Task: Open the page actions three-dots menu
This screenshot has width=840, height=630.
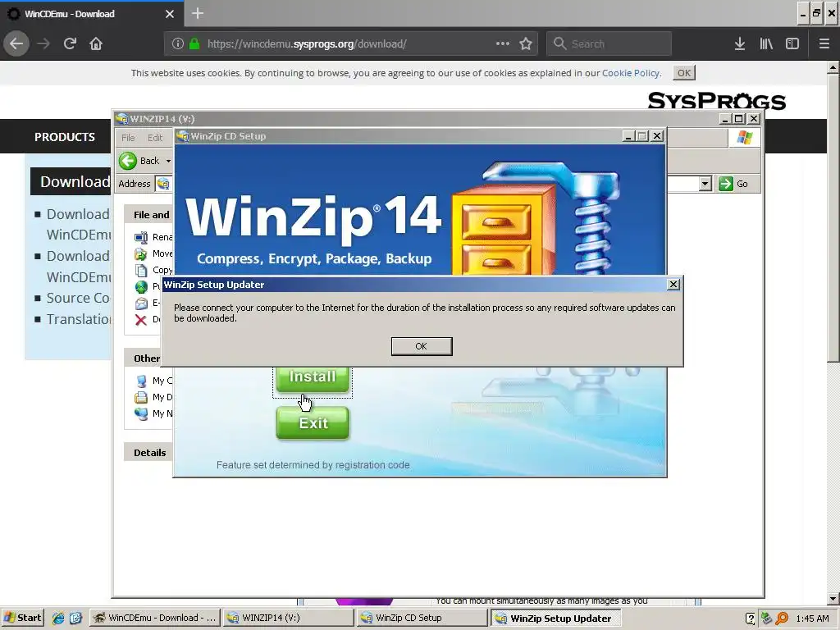Action: [x=503, y=44]
